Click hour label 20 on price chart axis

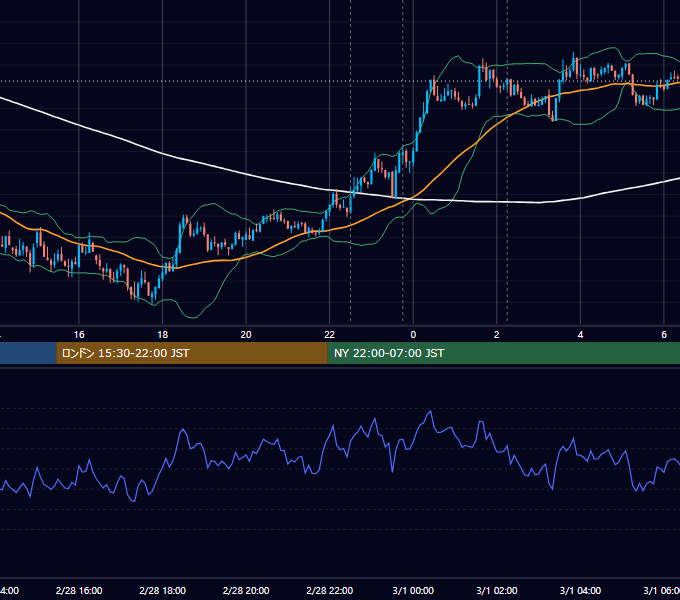tap(246, 335)
